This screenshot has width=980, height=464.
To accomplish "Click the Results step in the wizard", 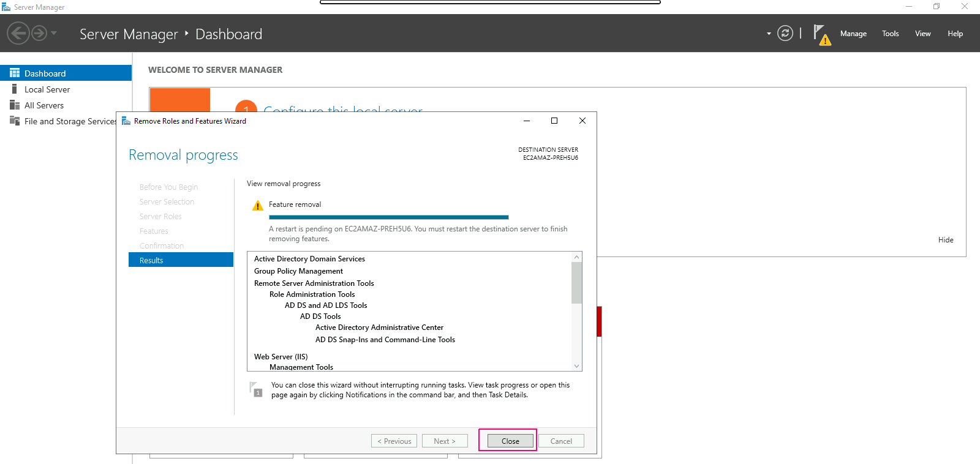I will [x=181, y=260].
